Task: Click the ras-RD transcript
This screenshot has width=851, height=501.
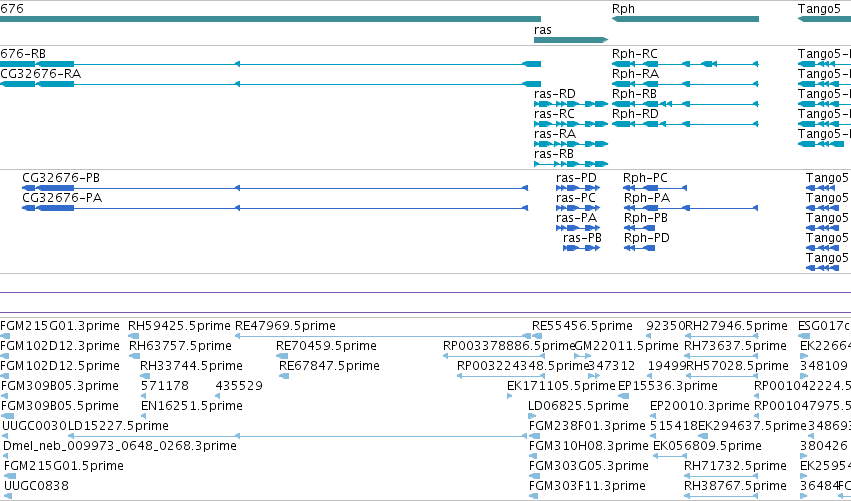Action: [x=571, y=104]
